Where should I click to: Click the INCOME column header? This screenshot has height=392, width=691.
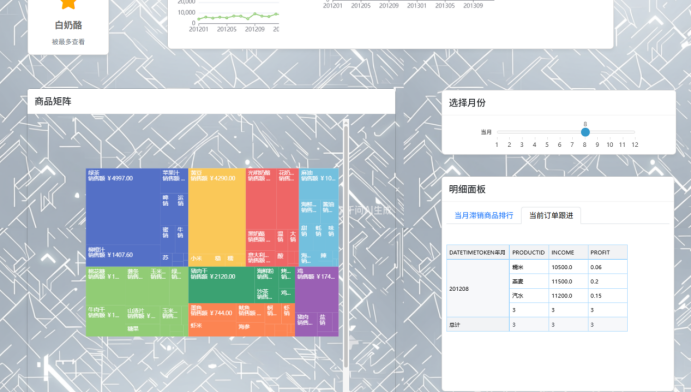[x=568, y=252]
